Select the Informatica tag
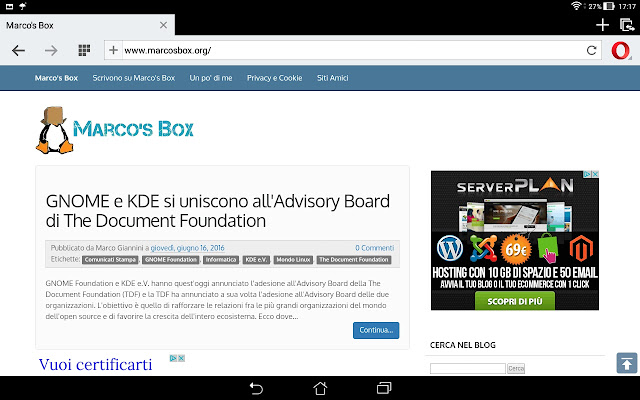 point(221,260)
